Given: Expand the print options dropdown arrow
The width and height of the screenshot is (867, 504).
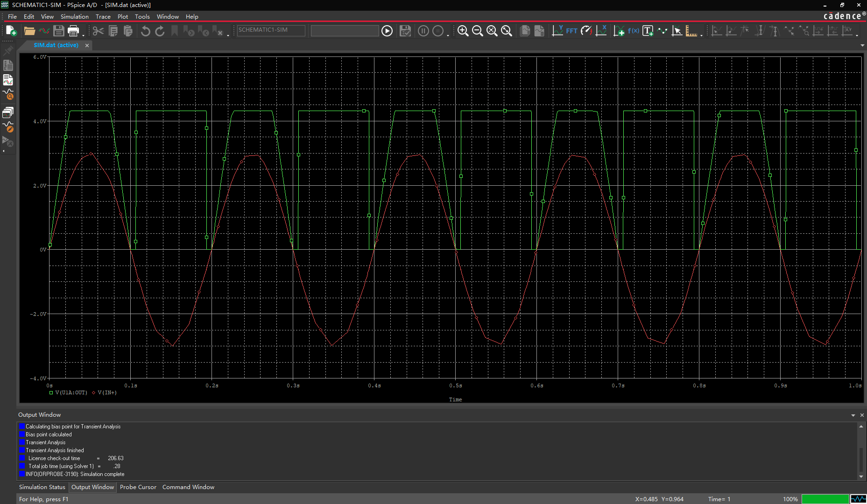Looking at the screenshot, I should click(x=83, y=35).
